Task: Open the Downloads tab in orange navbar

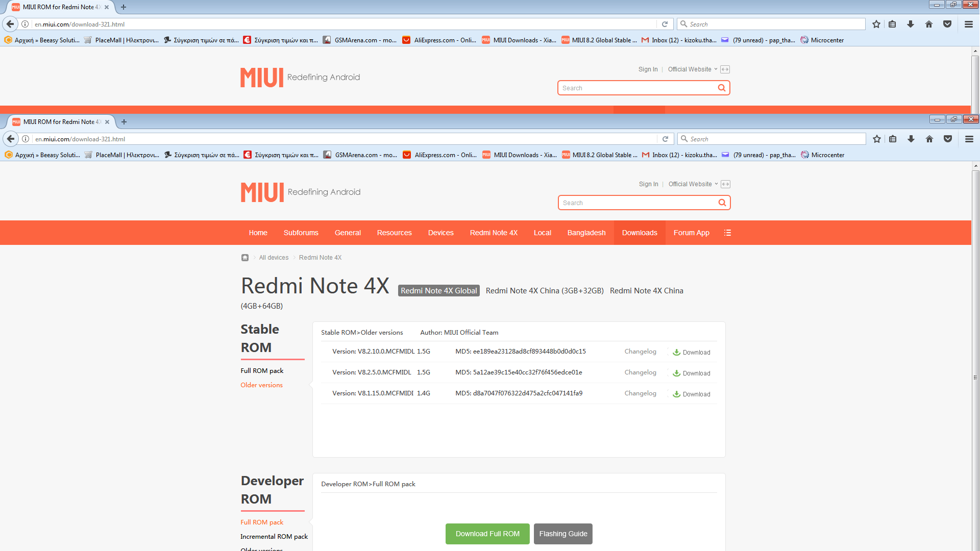Action: point(640,233)
